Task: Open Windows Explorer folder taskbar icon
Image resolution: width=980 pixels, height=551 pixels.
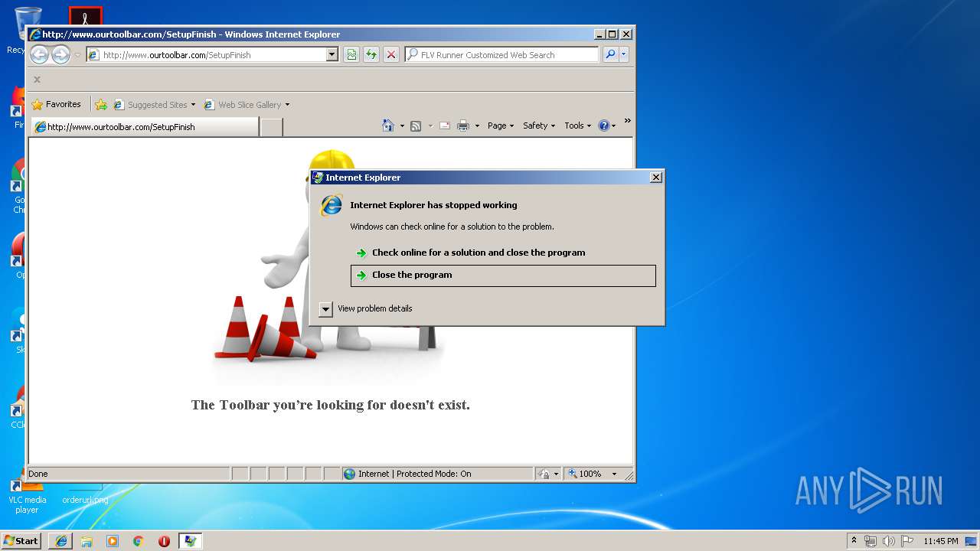Action: click(x=87, y=540)
